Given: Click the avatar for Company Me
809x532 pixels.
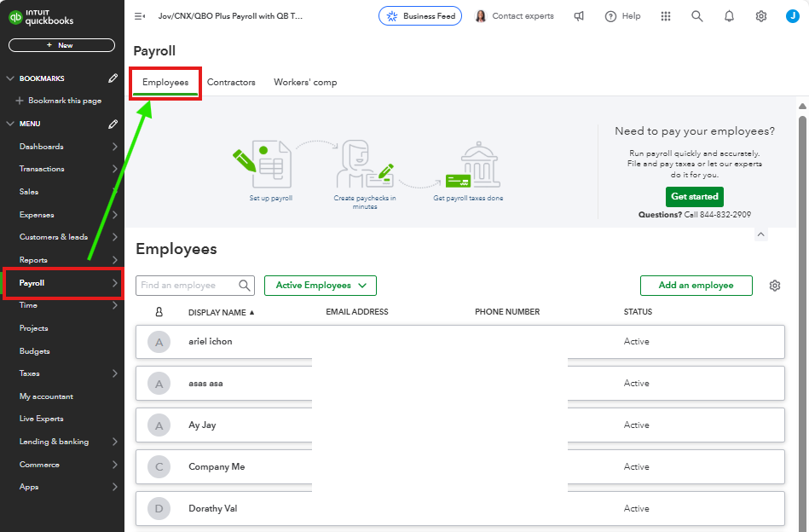Looking at the screenshot, I should click(159, 467).
